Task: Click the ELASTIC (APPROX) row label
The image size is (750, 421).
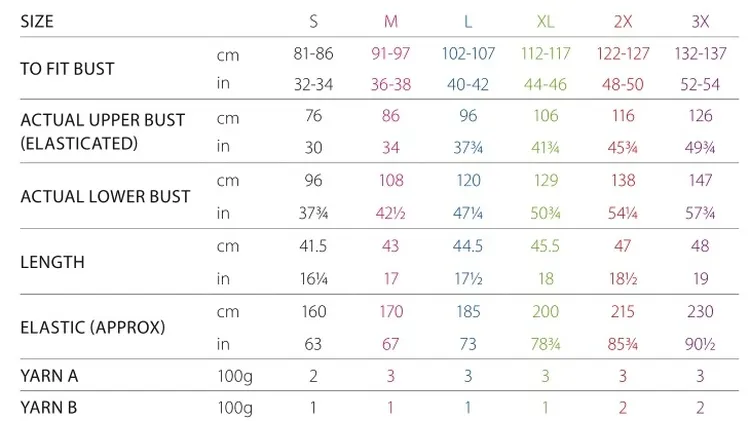Action: [93, 327]
